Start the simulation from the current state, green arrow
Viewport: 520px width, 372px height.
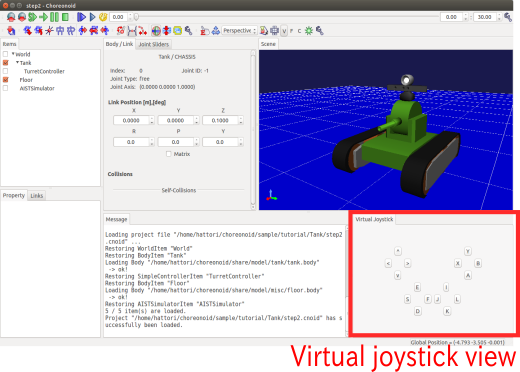tap(44, 17)
